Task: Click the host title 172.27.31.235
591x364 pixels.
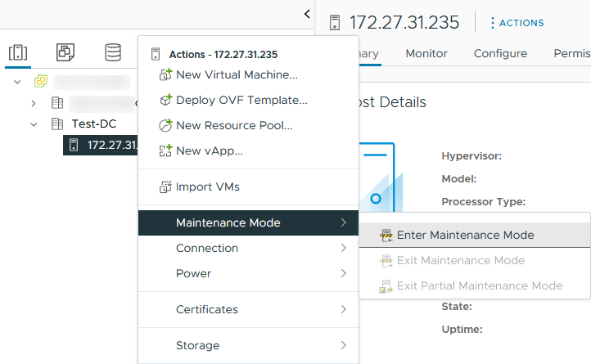Action: click(x=404, y=23)
